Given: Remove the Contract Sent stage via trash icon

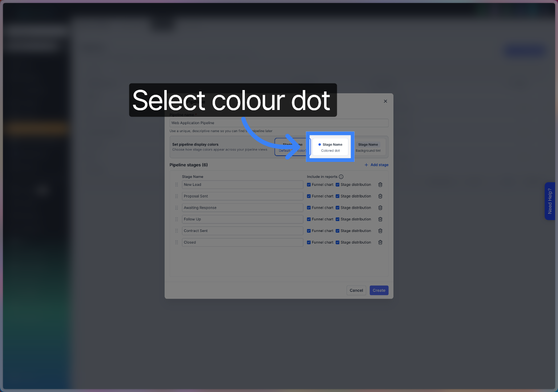Looking at the screenshot, I should 380,231.
